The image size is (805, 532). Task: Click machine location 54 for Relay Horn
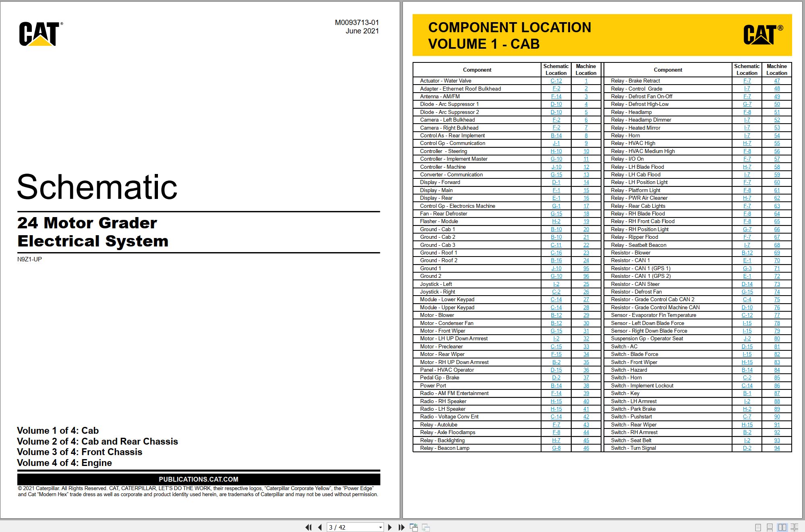(777, 135)
